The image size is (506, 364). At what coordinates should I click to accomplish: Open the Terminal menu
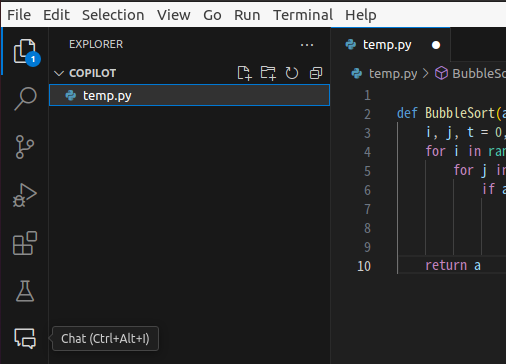(x=303, y=15)
